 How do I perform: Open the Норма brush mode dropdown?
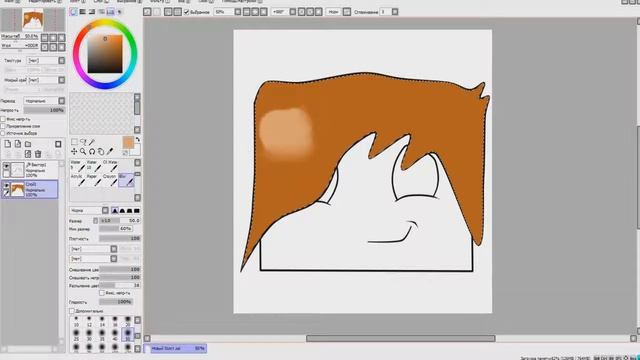tap(89, 211)
